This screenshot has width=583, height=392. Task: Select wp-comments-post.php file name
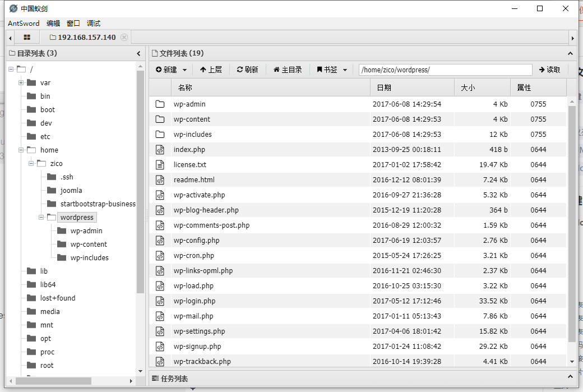pos(211,225)
